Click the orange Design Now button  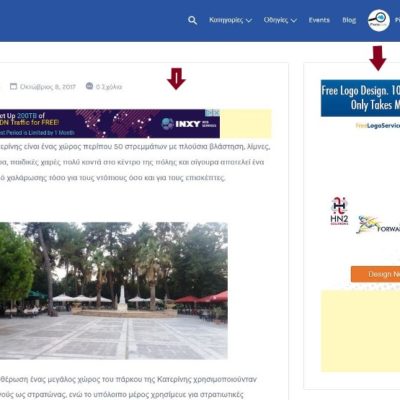[375, 274]
